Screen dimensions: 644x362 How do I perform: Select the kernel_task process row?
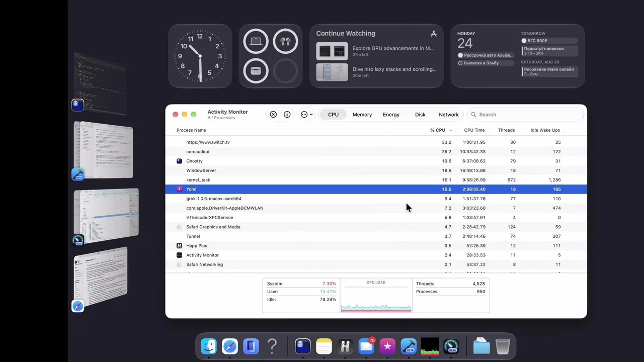tap(376, 180)
